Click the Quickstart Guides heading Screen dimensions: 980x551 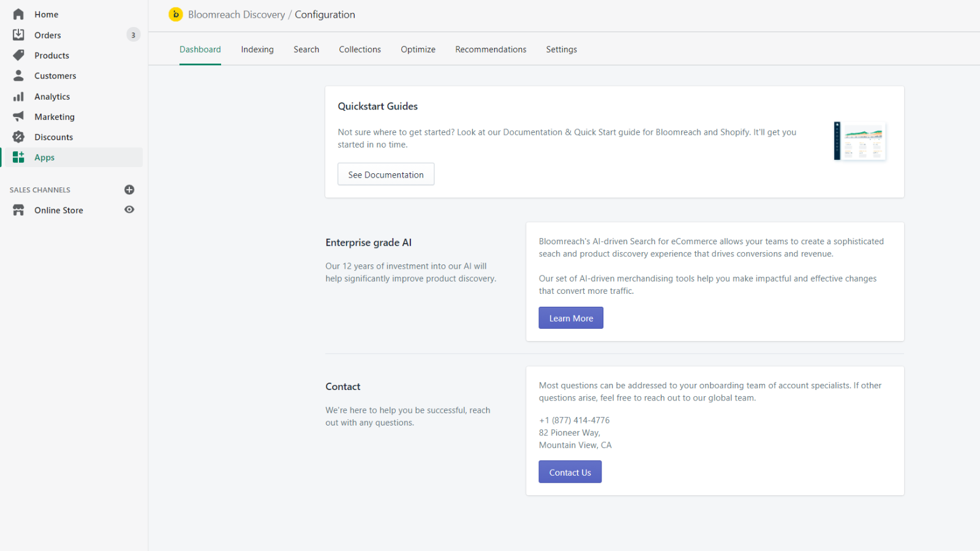(378, 106)
